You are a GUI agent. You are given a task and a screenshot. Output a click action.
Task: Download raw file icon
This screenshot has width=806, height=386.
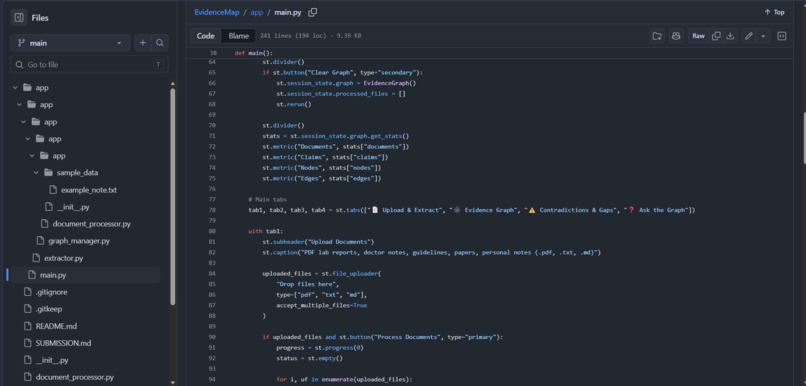tap(730, 36)
